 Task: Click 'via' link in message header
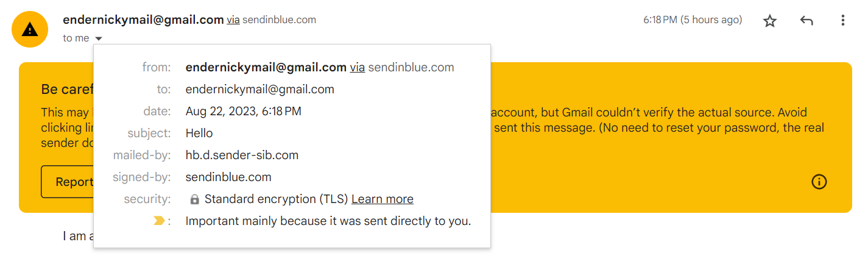tap(233, 20)
